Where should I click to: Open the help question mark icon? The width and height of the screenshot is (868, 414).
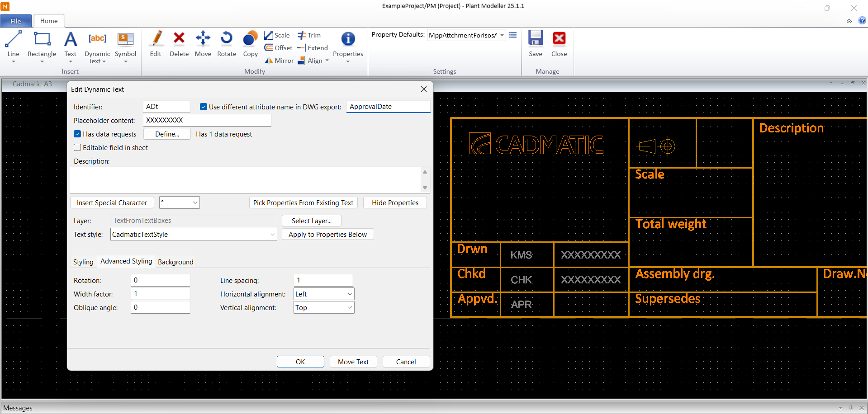click(x=862, y=20)
